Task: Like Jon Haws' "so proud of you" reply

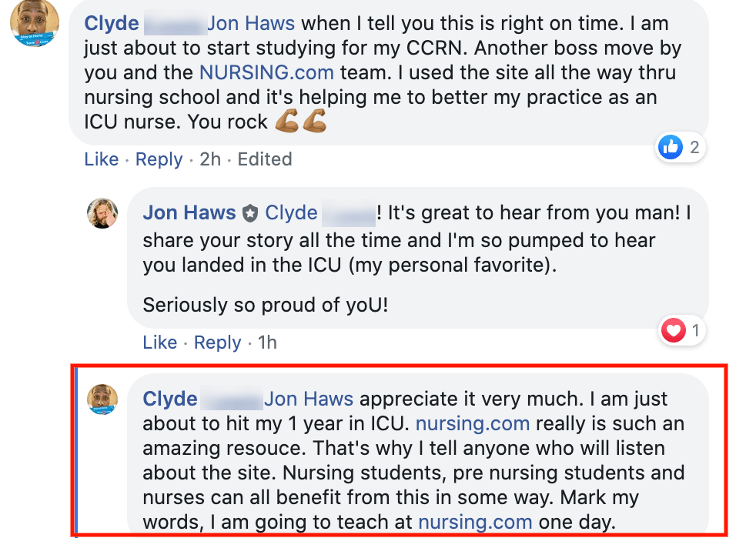Action: point(159,343)
